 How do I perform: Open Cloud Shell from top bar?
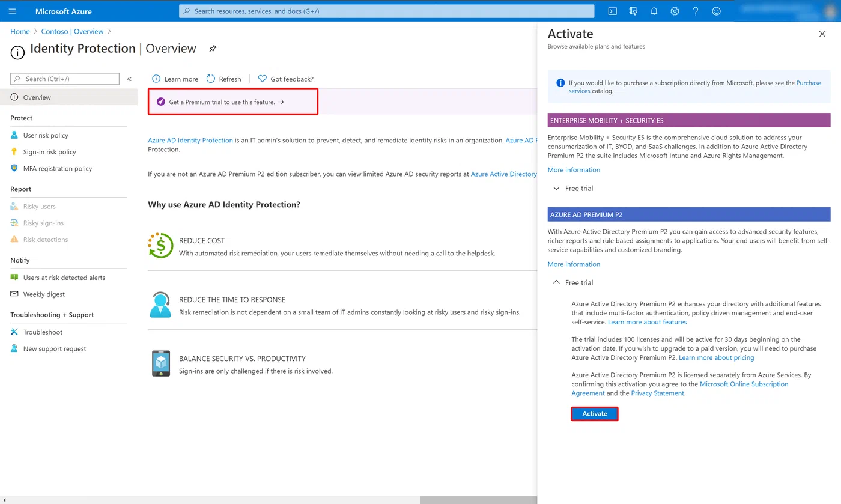[x=612, y=11]
